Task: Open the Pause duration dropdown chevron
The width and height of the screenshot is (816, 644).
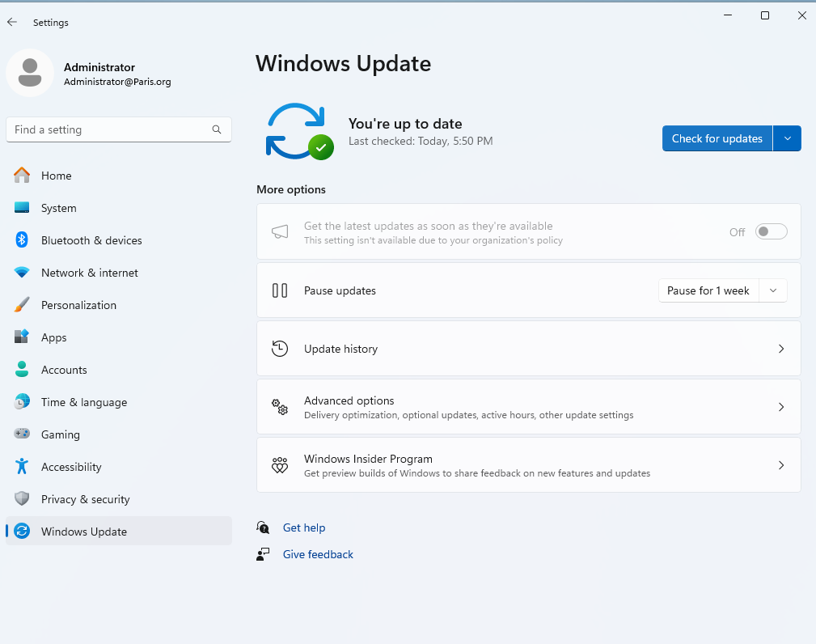Action: pyautogui.click(x=773, y=290)
